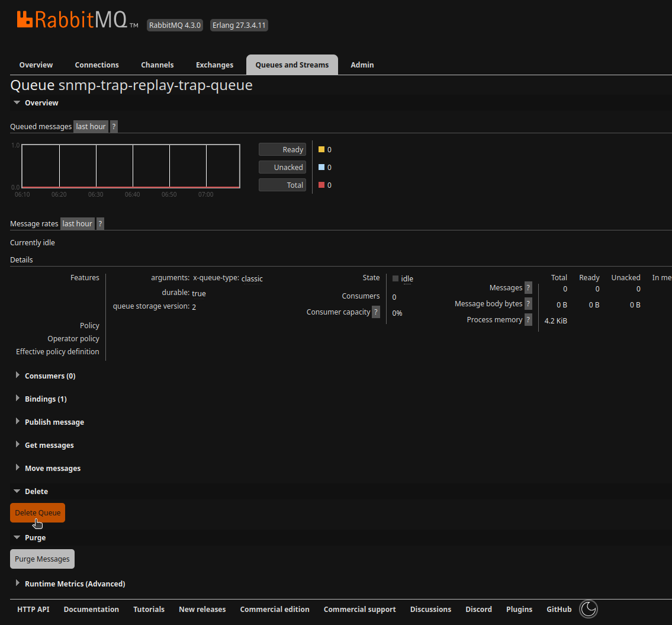Image resolution: width=672 pixels, height=625 pixels.
Task: Open the Documentation footer link
Action: (91, 609)
